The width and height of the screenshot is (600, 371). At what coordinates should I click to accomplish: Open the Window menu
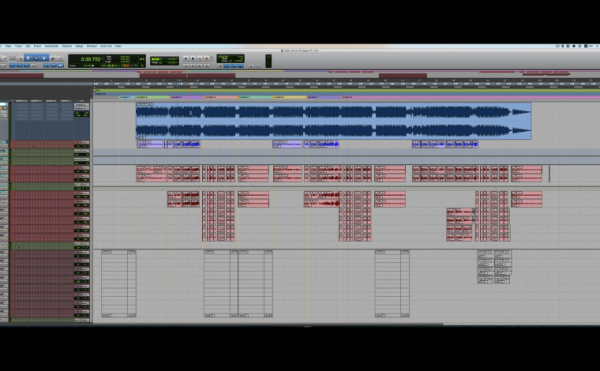click(x=91, y=46)
